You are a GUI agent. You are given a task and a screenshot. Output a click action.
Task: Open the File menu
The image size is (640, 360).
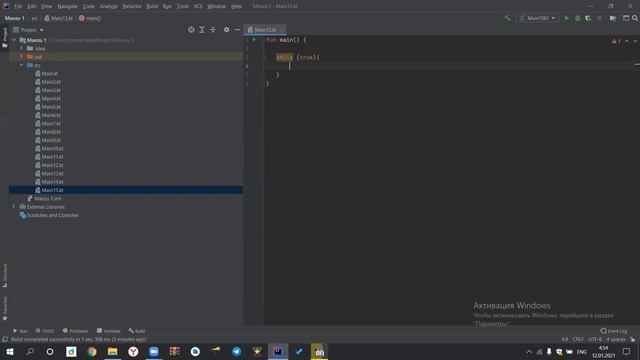pyautogui.click(x=18, y=6)
